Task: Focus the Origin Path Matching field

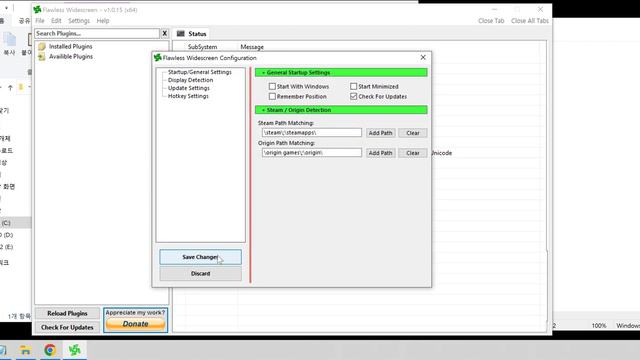Action: pos(312,153)
